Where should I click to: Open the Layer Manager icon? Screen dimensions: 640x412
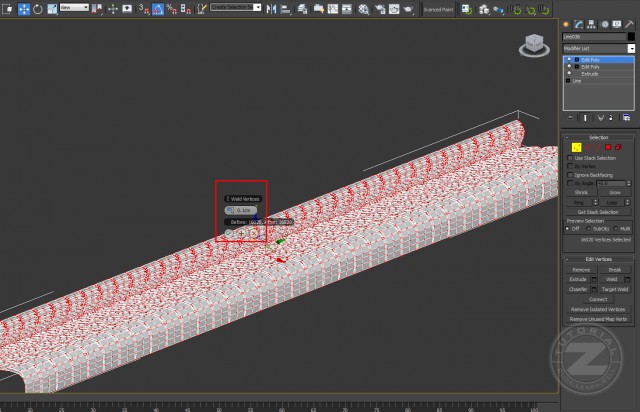pos(302,9)
